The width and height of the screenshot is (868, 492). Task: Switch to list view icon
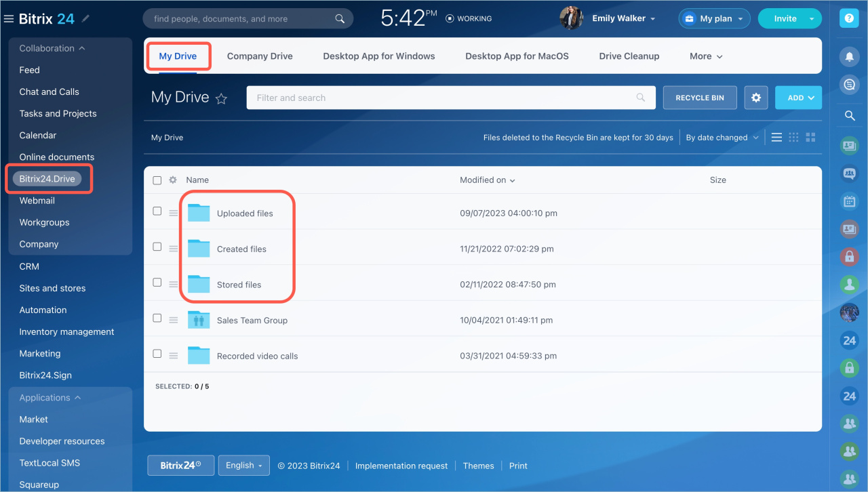click(776, 138)
